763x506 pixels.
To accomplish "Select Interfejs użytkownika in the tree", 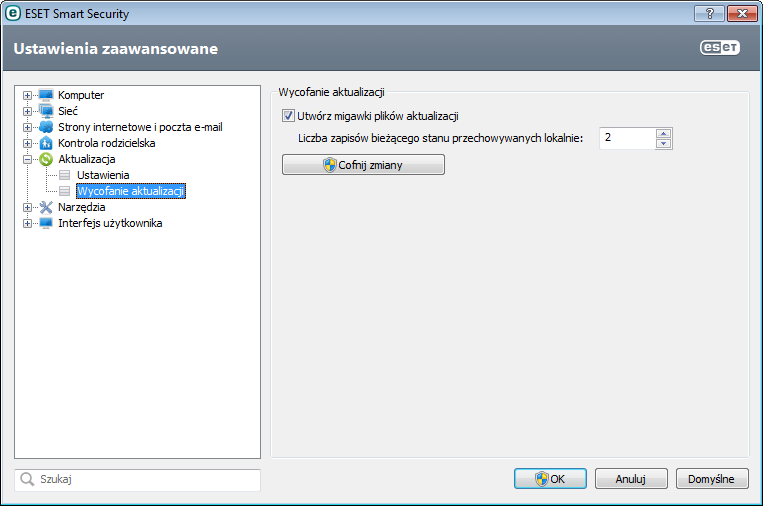I will 110,223.
